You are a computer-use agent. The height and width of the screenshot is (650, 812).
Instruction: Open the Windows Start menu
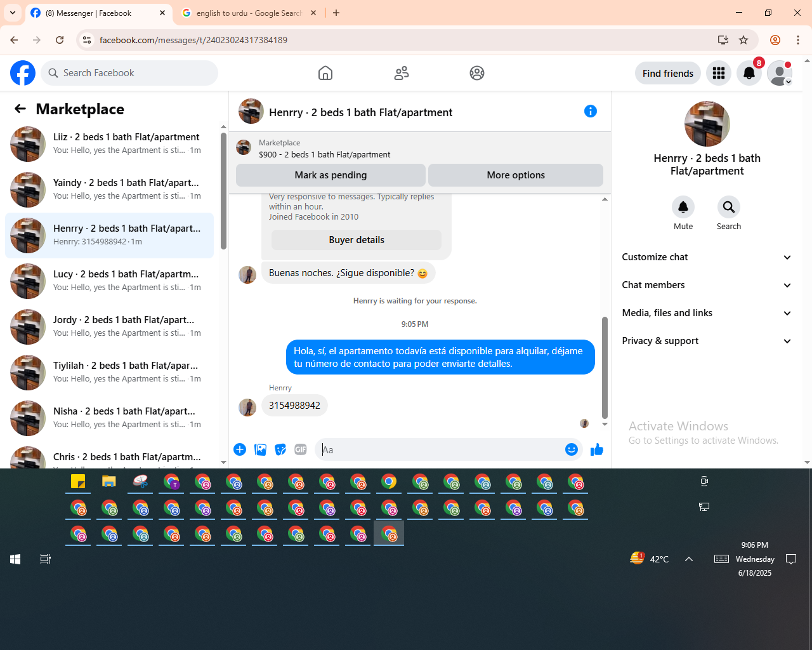pyautogui.click(x=15, y=559)
